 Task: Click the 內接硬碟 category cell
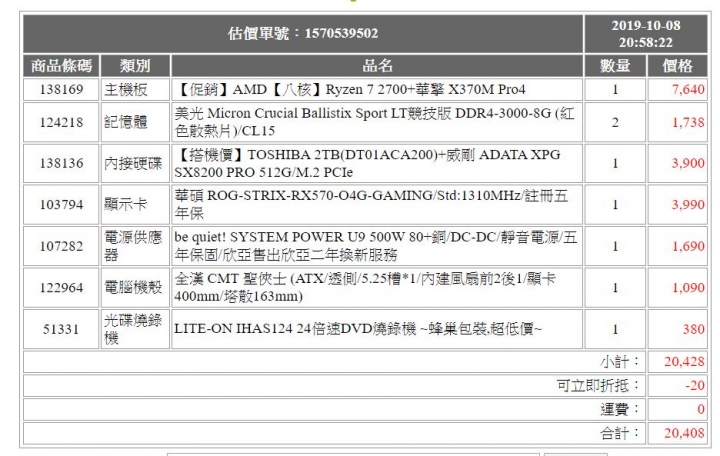tap(133, 163)
